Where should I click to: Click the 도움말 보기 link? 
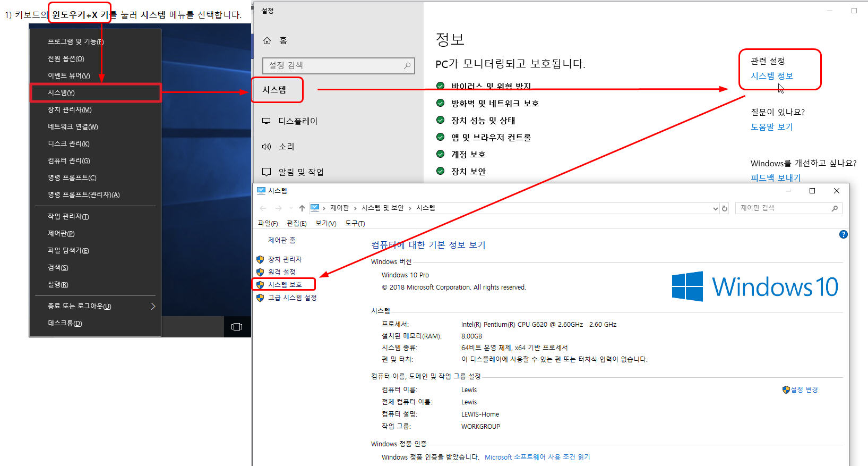point(771,126)
